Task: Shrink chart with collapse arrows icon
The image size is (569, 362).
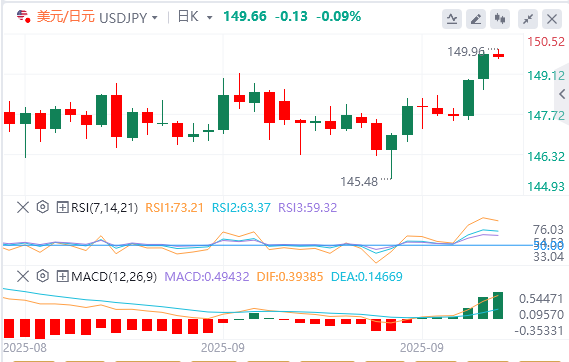Action: 528,19
